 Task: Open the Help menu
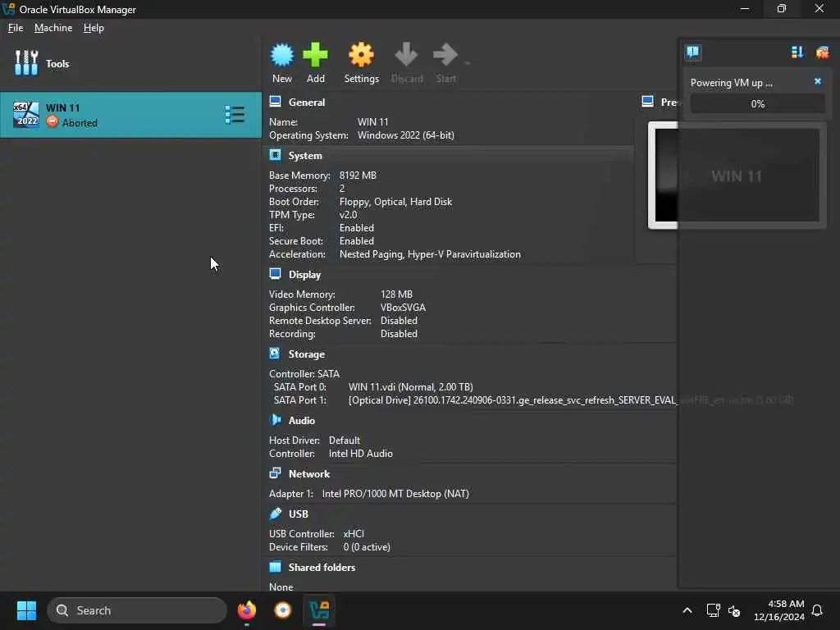pos(94,28)
